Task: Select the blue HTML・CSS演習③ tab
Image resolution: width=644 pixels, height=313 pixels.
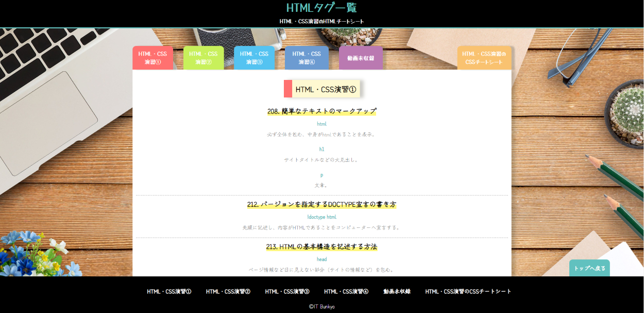Action: [x=254, y=58]
